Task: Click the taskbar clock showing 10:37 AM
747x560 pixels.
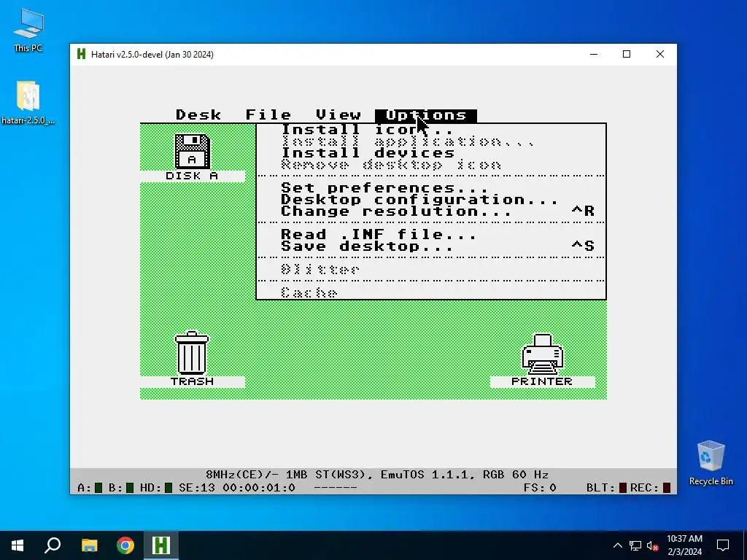Action: (684, 545)
